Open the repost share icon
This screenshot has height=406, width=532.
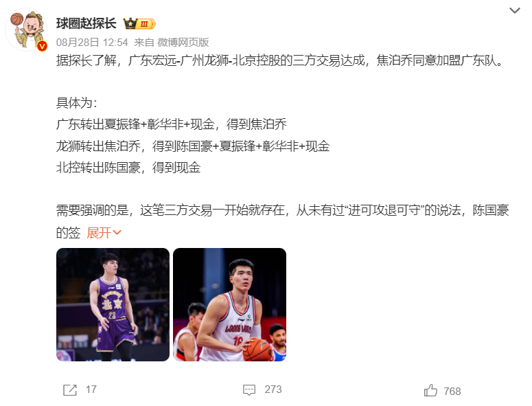pyautogui.click(x=70, y=390)
